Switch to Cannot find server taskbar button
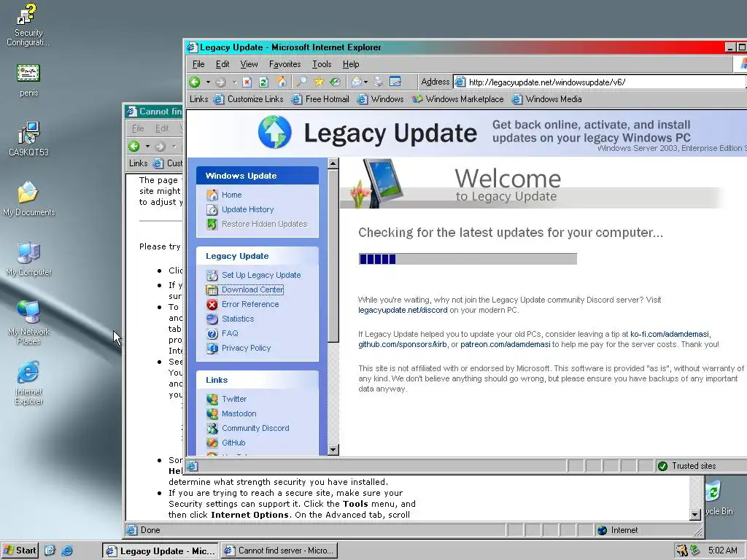747x560 pixels. 279,551
